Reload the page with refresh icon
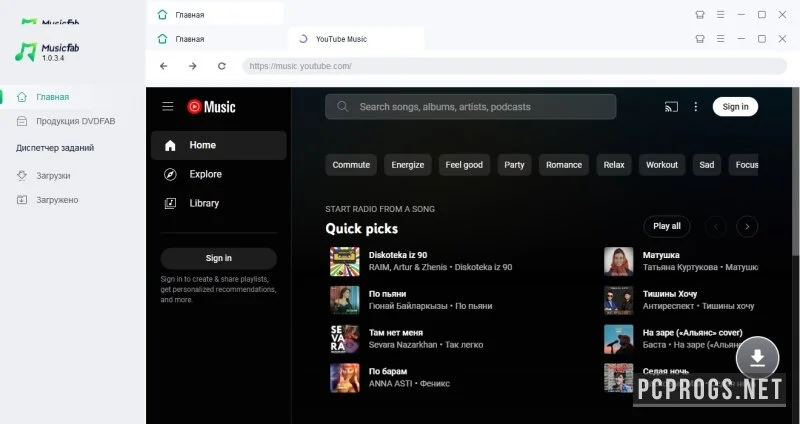The image size is (800, 424). click(x=222, y=66)
